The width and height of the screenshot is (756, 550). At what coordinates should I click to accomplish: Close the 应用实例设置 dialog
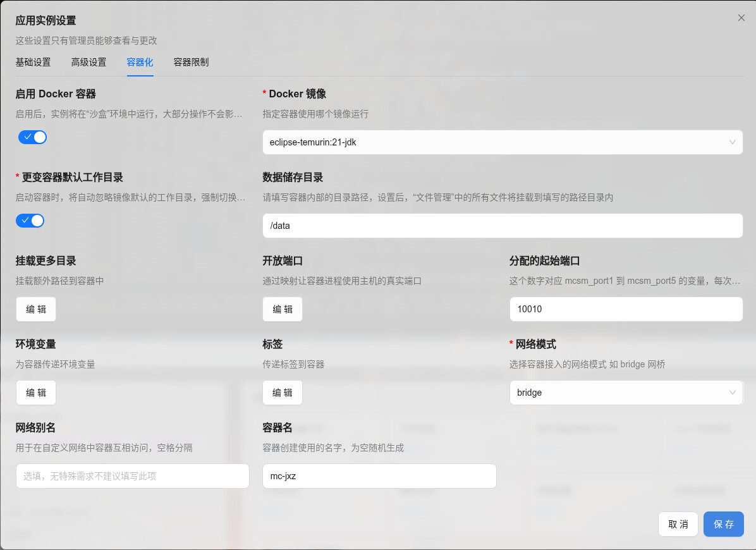[741, 18]
